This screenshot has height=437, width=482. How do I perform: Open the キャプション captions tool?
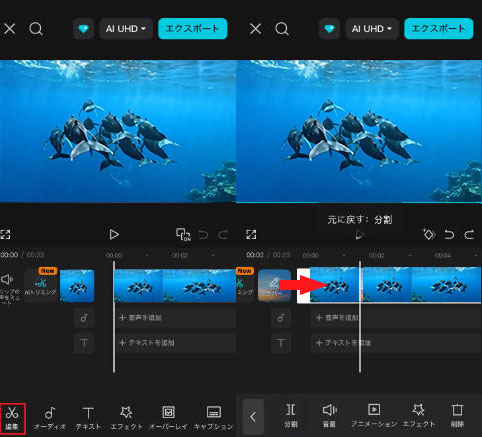coord(213,418)
